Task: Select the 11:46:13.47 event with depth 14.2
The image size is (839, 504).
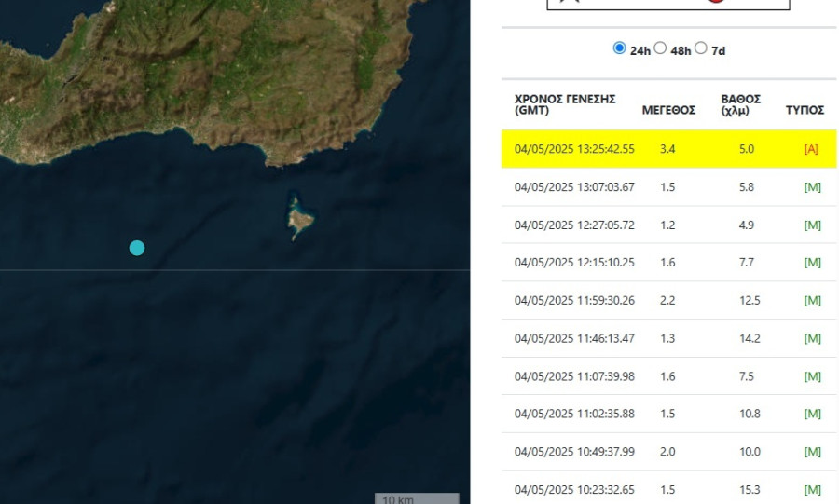Action: [x=574, y=338]
